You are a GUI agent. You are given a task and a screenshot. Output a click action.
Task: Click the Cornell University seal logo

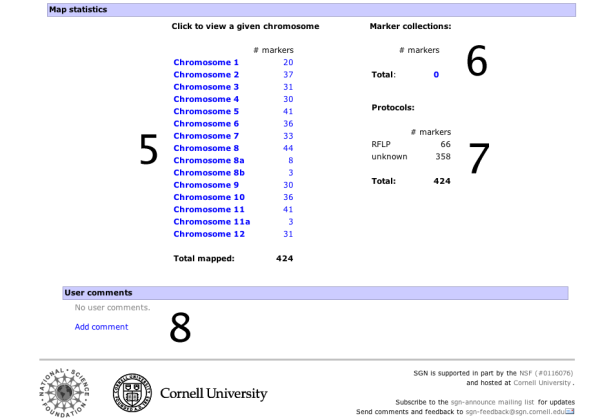pos(131,393)
